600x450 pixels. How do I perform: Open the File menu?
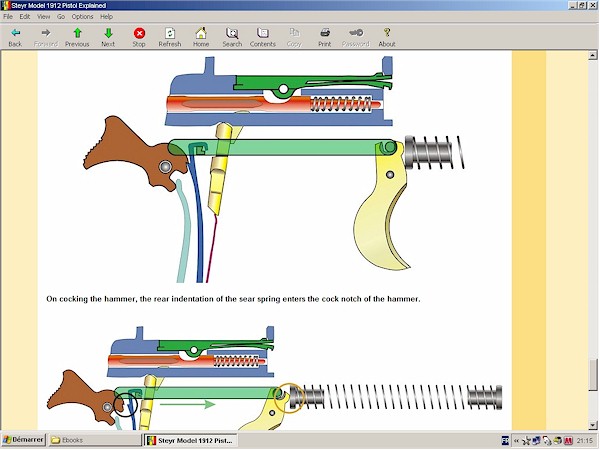click(8, 16)
